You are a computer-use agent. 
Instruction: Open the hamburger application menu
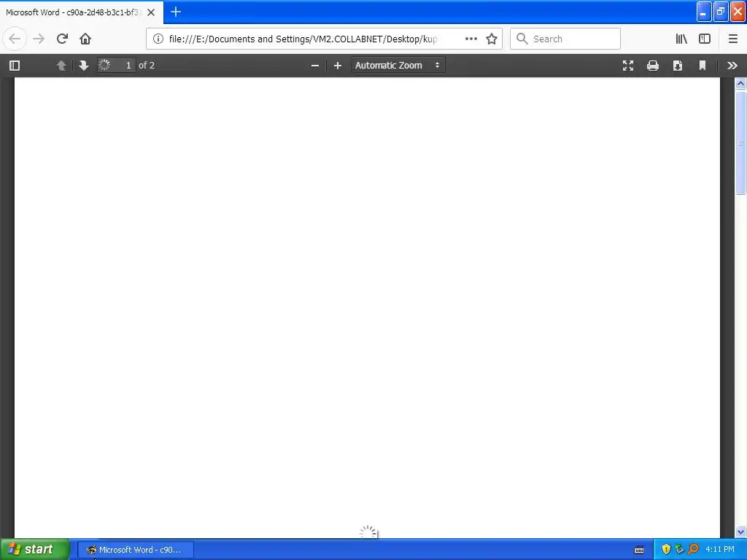[x=733, y=39]
